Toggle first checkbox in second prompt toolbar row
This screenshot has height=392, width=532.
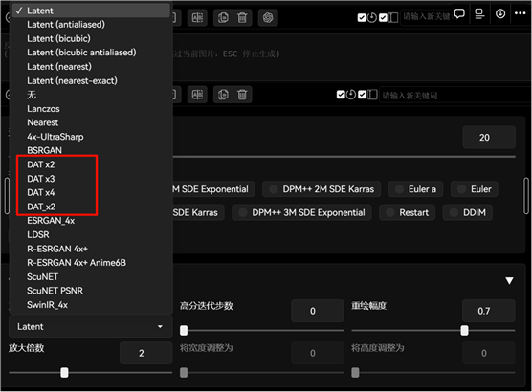tap(341, 95)
